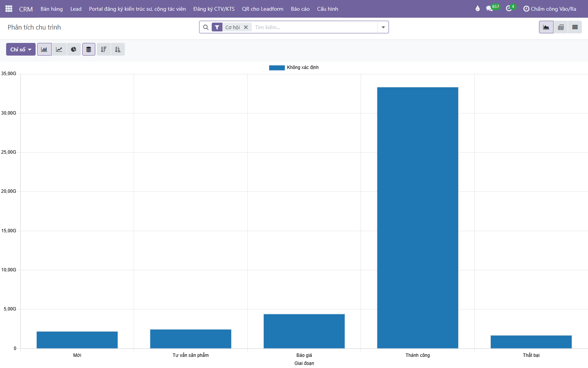Click Chấm công Vào/Ra button
The image size is (588, 368).
point(550,9)
